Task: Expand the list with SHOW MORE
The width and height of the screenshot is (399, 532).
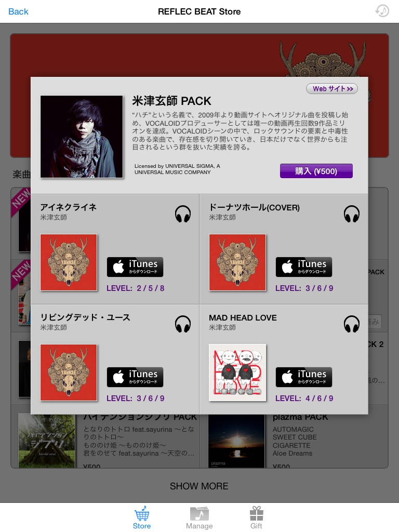Action: 199,486
